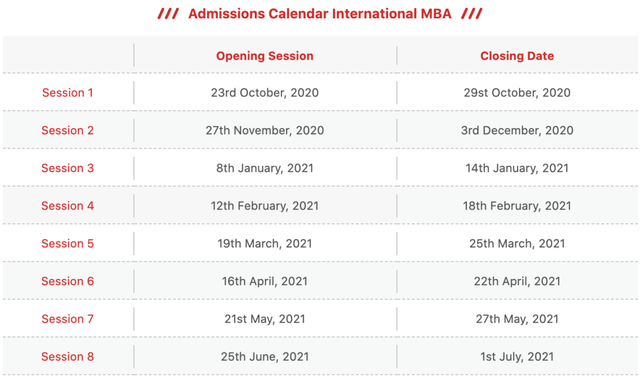Click the Session 2 row label
The image size is (640, 379).
pos(67,131)
